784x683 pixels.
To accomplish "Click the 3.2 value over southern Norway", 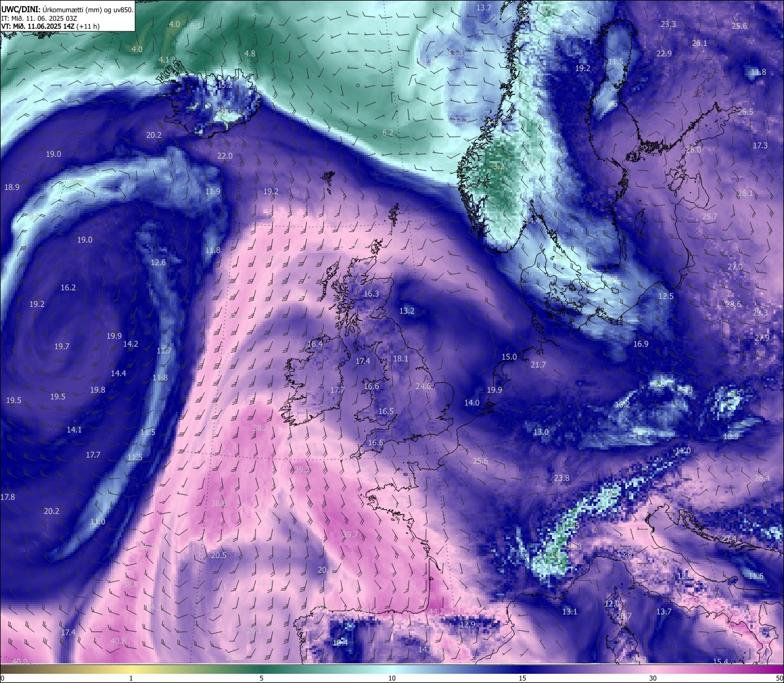I will pos(499,166).
